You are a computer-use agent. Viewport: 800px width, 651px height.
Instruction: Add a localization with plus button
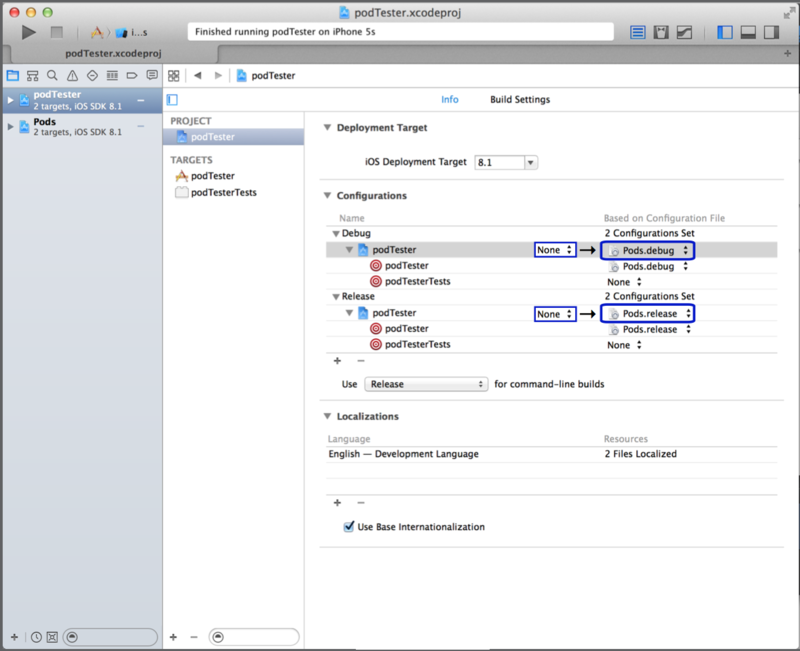pos(337,503)
